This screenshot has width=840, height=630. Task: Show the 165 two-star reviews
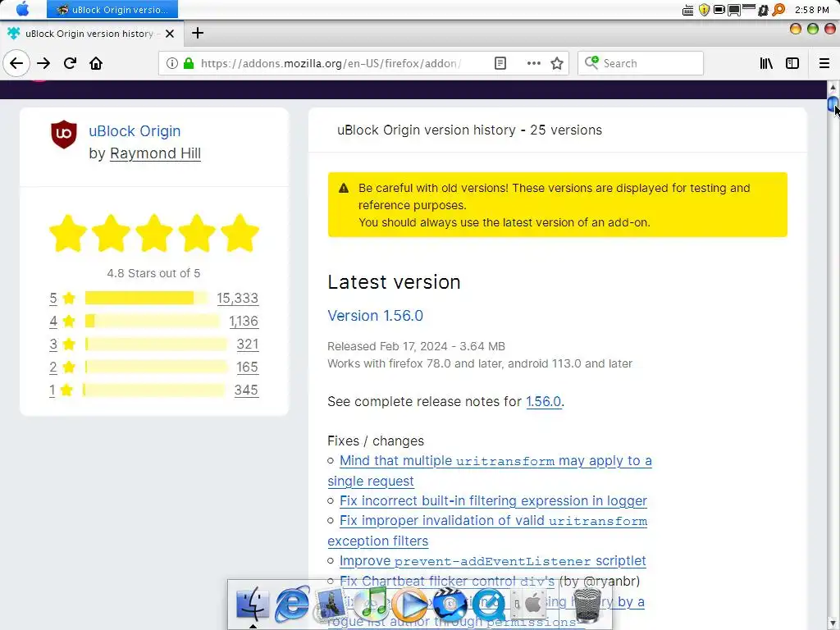[x=248, y=367]
